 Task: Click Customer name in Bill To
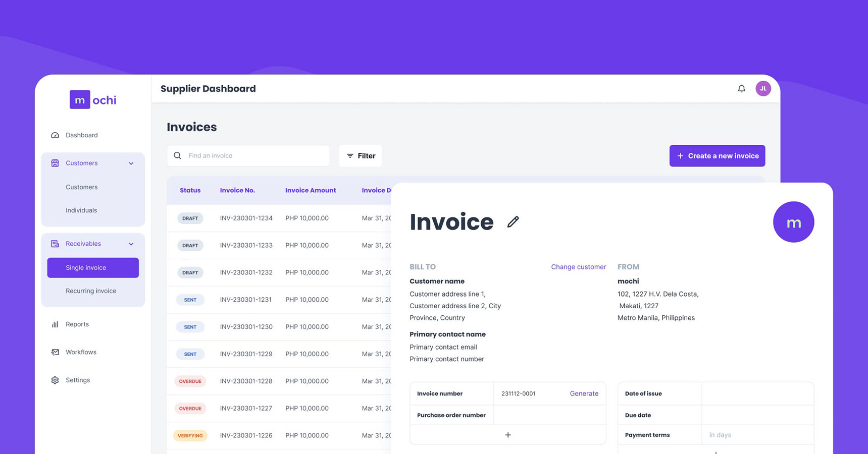pyautogui.click(x=437, y=281)
